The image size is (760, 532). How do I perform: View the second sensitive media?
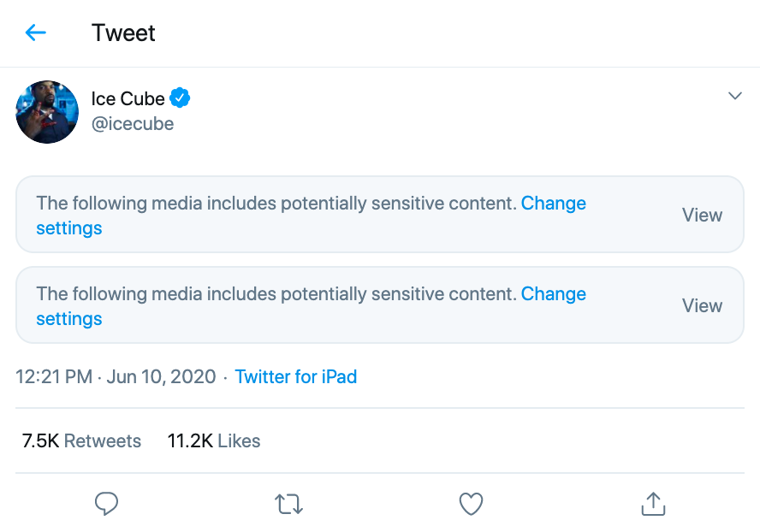[x=702, y=306]
